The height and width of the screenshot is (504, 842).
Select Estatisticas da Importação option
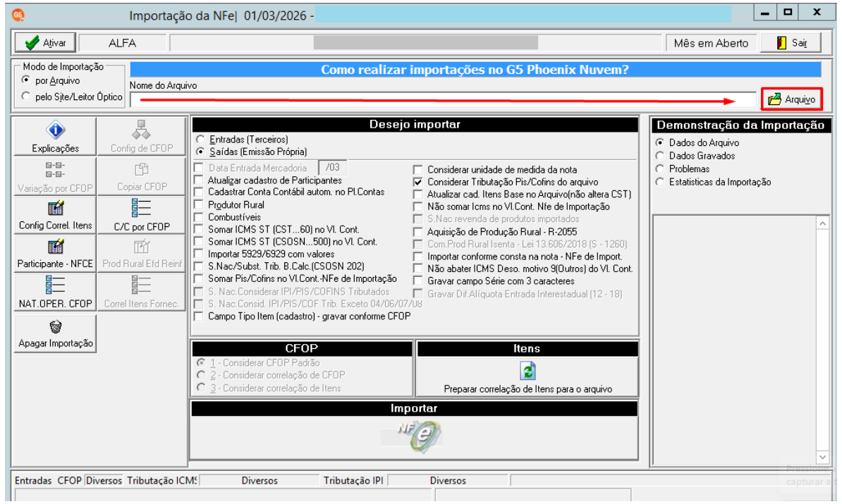[x=659, y=182]
